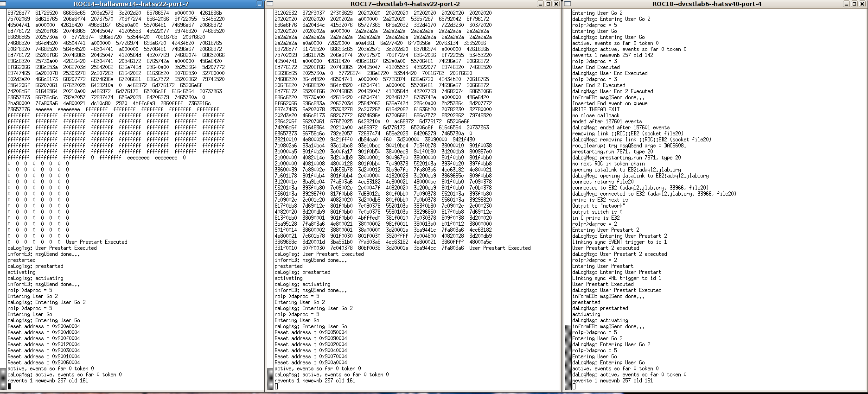Select 'Reset address : 0x900f0004' in ROC14
The width and height of the screenshot is (868, 394).
click(x=44, y=338)
